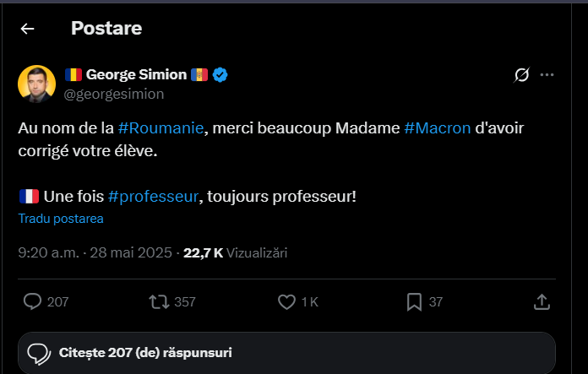The image size is (588, 374).
Task: Open the Grok icon on the post
Action: pos(521,75)
